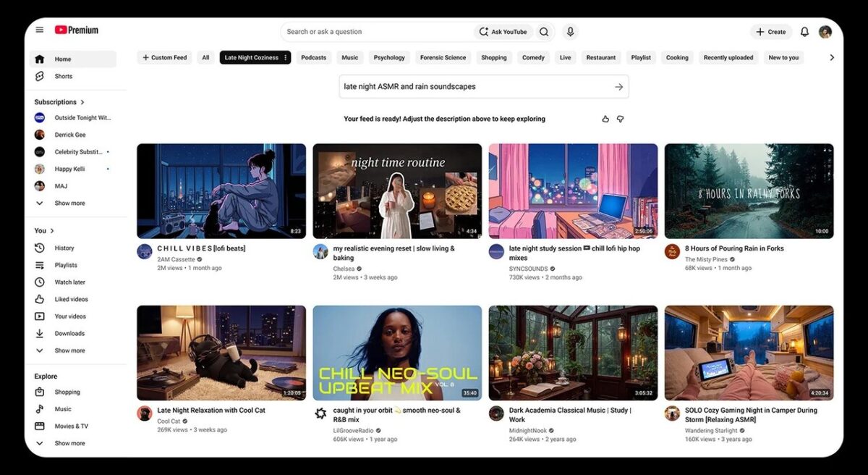
Task: Open Shorts in sidebar
Action: [72, 76]
